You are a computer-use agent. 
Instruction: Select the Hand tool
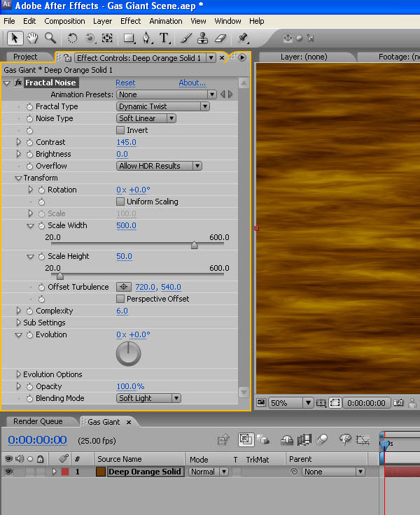pyautogui.click(x=32, y=38)
